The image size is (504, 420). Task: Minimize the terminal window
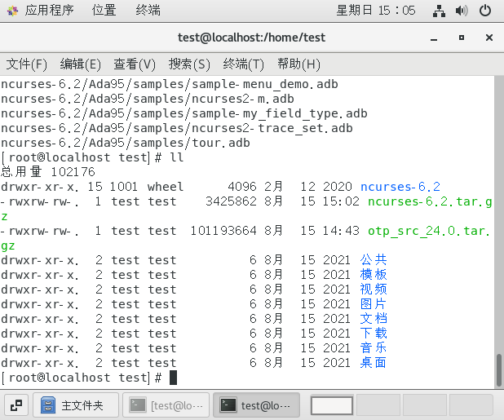(434, 38)
